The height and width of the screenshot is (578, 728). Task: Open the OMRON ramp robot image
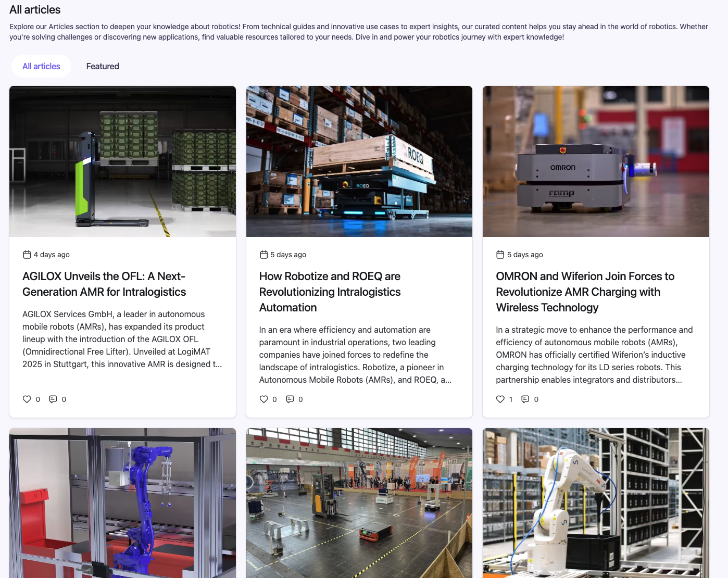596,161
